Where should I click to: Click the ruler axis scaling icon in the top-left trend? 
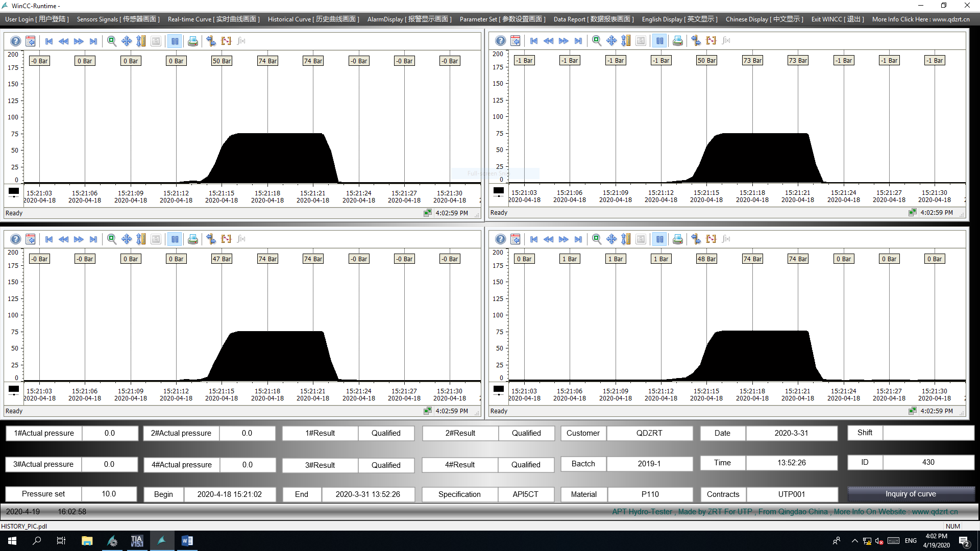pyautogui.click(x=141, y=41)
